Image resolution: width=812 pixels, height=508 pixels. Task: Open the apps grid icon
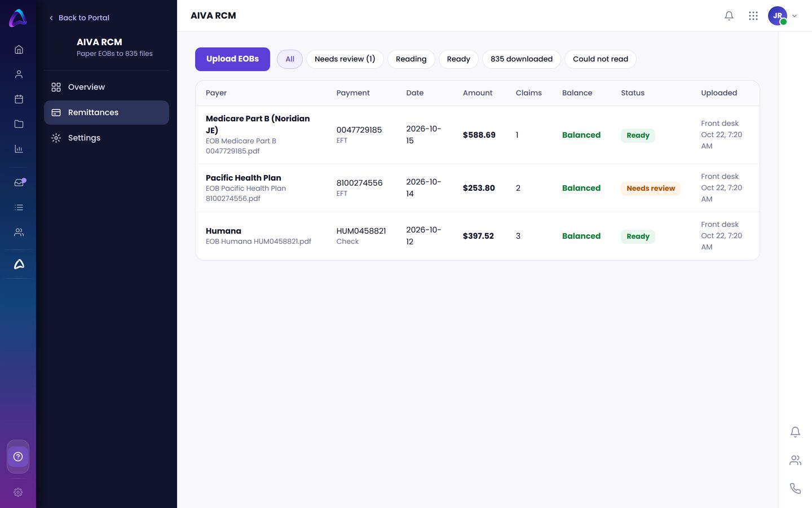point(753,16)
